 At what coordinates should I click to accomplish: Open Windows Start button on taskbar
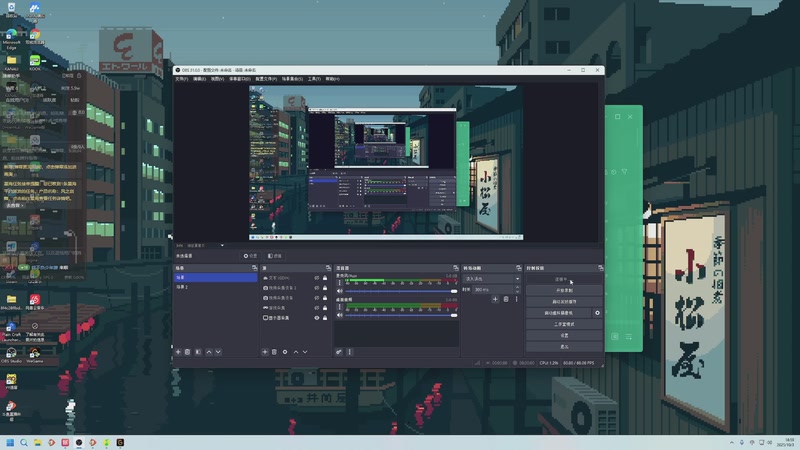click(10, 443)
